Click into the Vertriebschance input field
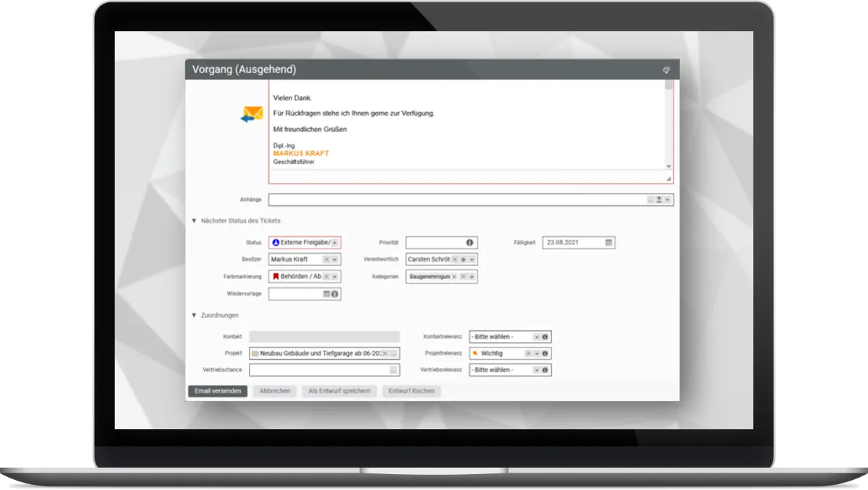Viewport: 868px width, 490px height. point(318,370)
